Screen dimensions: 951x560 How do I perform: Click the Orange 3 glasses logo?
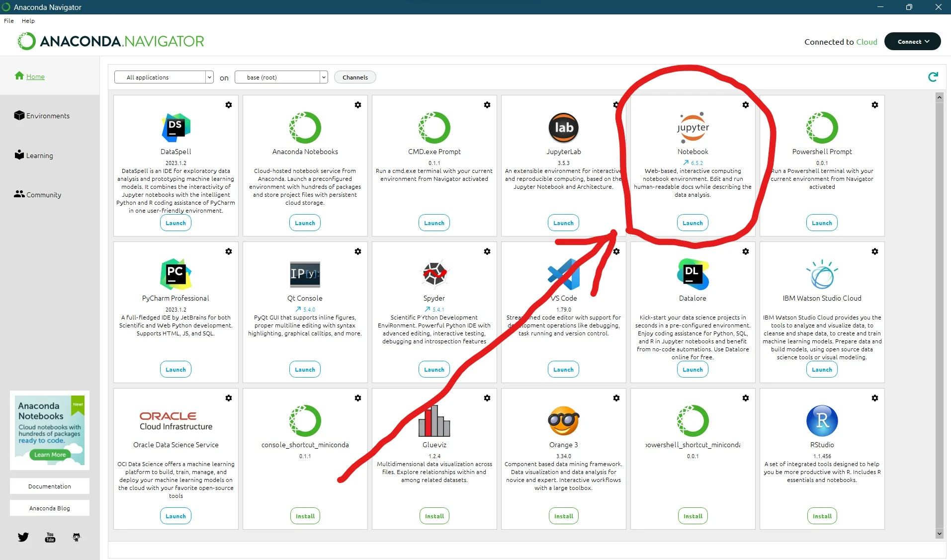point(564,420)
